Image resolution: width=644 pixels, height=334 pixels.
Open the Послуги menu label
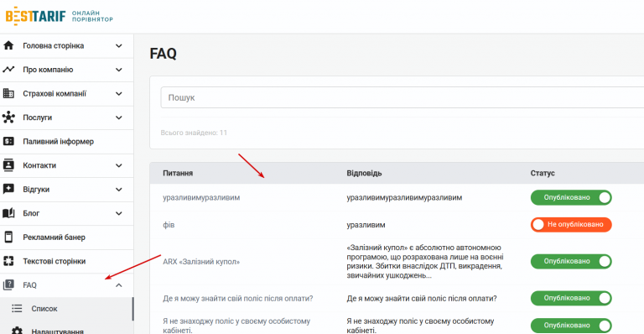(38, 117)
